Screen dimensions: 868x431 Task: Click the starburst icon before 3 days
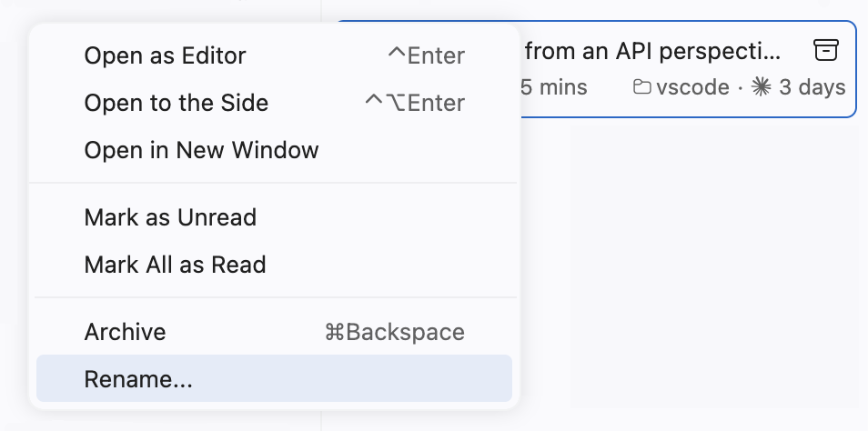762,87
